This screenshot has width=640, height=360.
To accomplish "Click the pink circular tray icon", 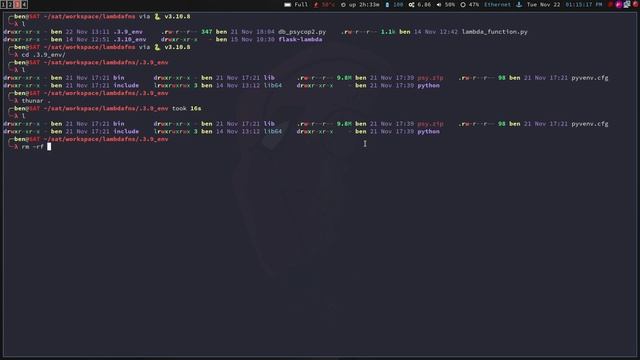I will coord(618,5).
